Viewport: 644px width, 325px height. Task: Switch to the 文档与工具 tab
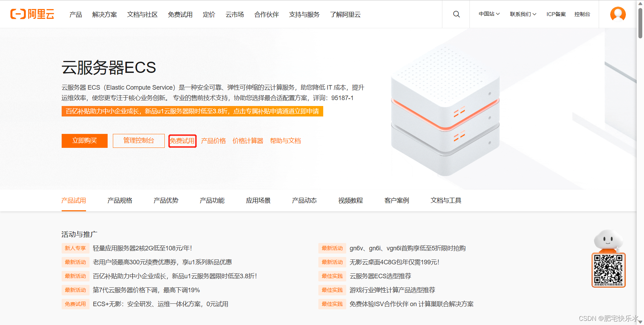click(446, 201)
